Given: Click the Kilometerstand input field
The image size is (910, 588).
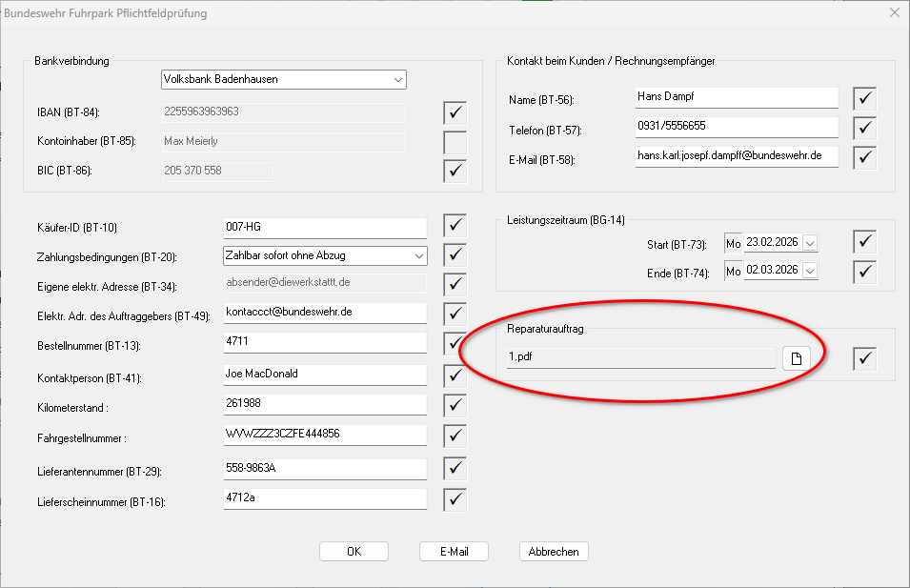Looking at the screenshot, I should [324, 404].
